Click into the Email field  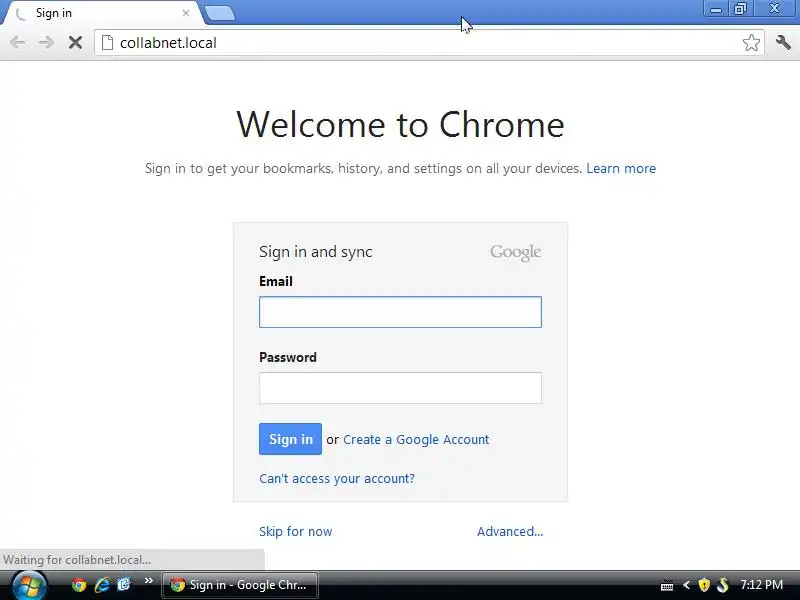pyautogui.click(x=400, y=312)
